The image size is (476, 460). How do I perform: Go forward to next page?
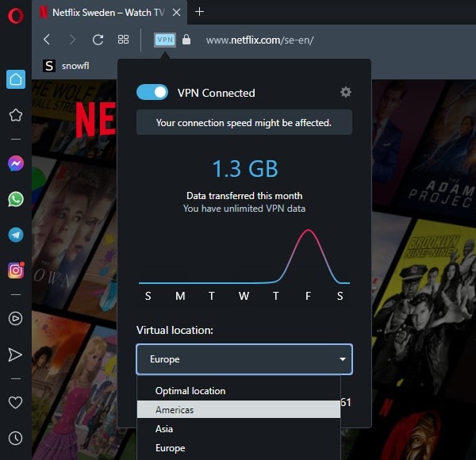[72, 40]
